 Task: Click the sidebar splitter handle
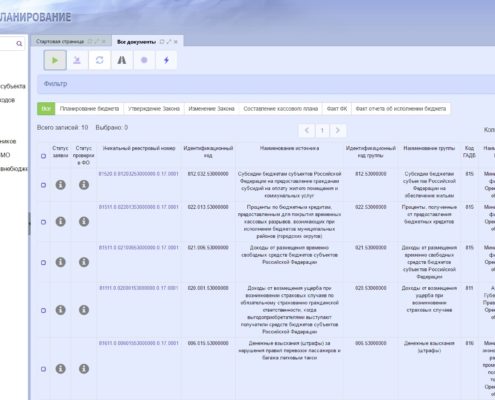[29, 223]
